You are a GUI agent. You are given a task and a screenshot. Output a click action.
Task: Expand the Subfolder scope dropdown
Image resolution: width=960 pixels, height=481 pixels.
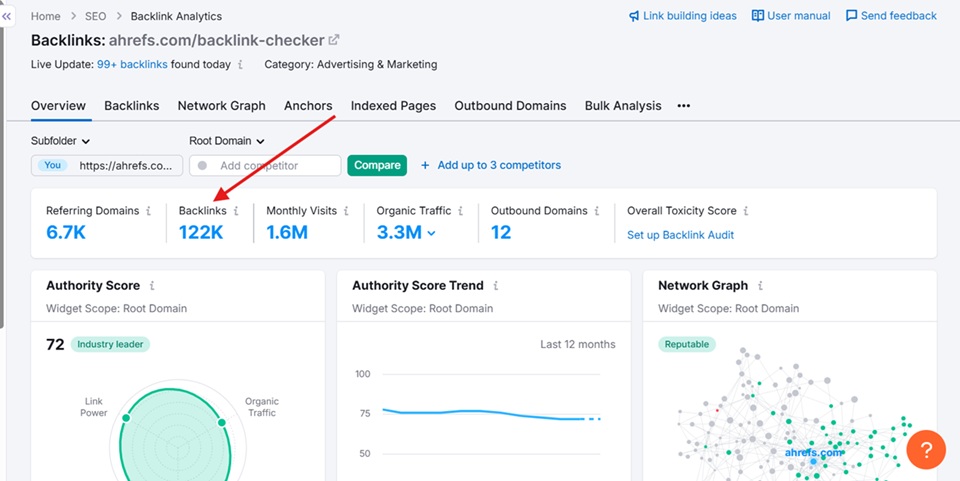pyautogui.click(x=61, y=141)
